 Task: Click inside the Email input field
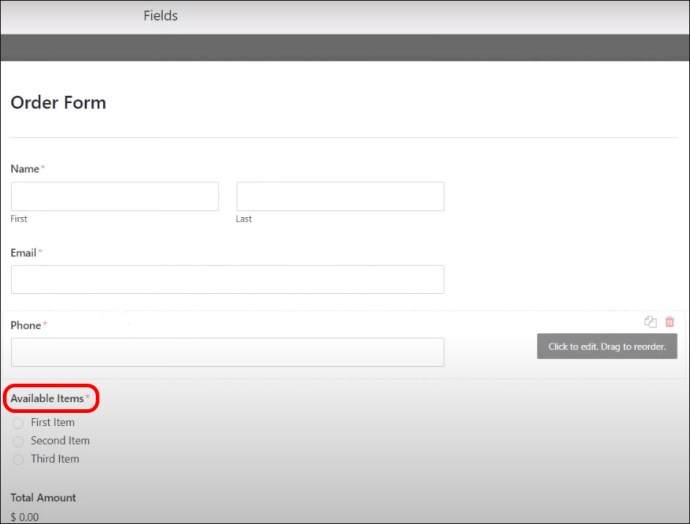point(227,279)
